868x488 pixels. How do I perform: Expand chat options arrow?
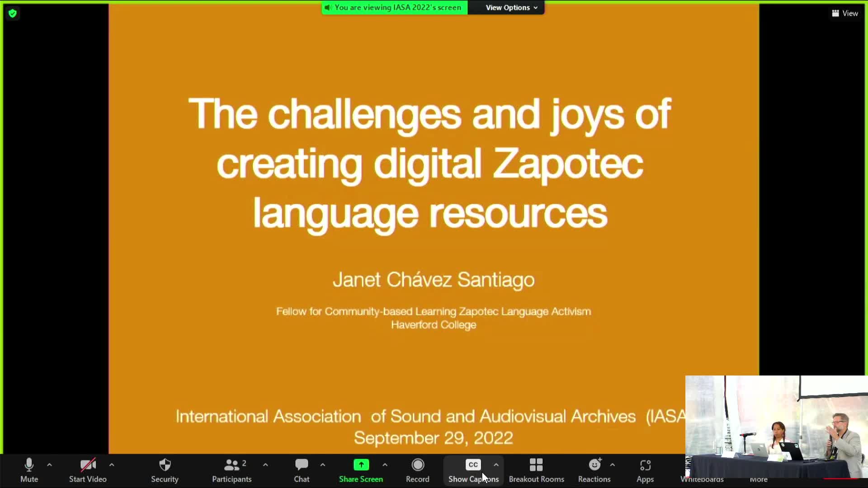coord(323,465)
